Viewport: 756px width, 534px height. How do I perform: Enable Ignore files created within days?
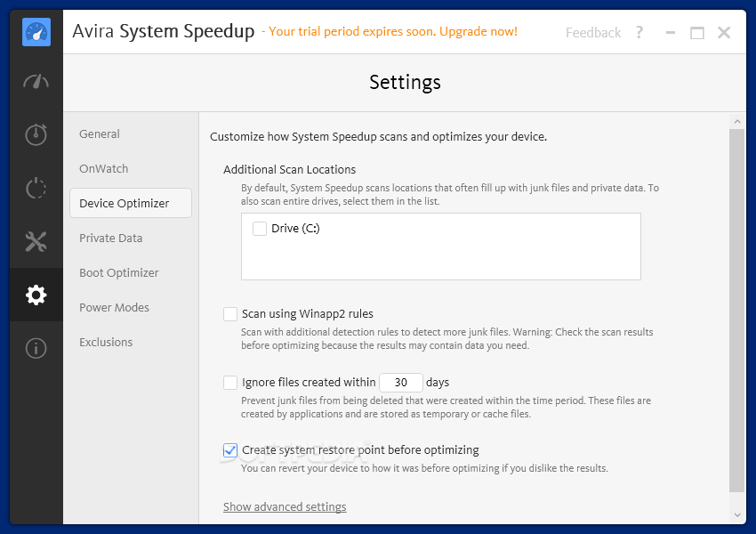coord(230,383)
